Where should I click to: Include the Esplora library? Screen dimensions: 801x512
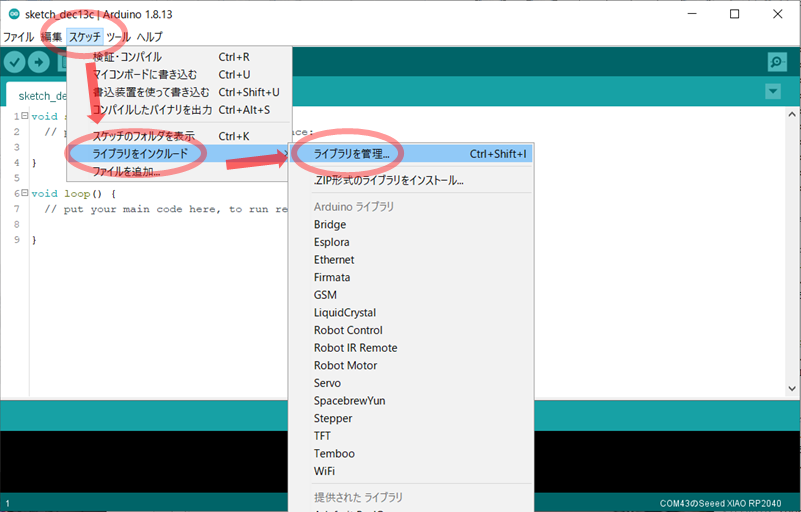(411, 242)
